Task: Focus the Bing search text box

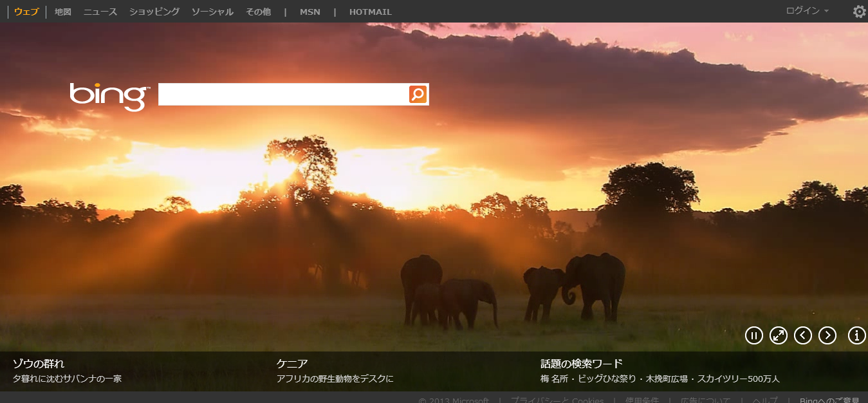Action: point(283,95)
